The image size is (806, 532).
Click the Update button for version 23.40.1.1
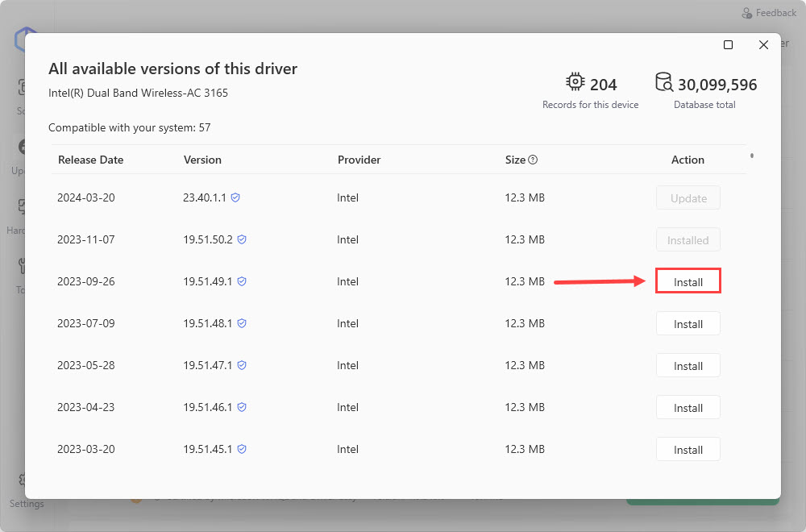688,197
